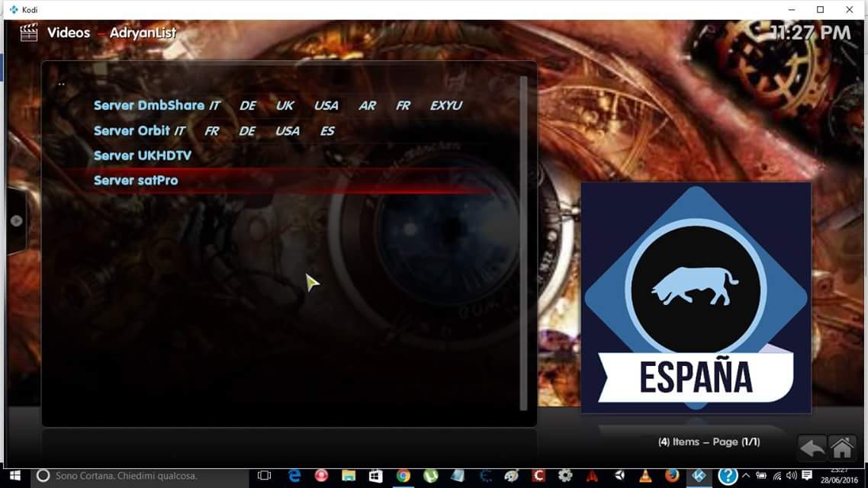
Task: Open Server DmbShare list entry
Action: coord(149,106)
